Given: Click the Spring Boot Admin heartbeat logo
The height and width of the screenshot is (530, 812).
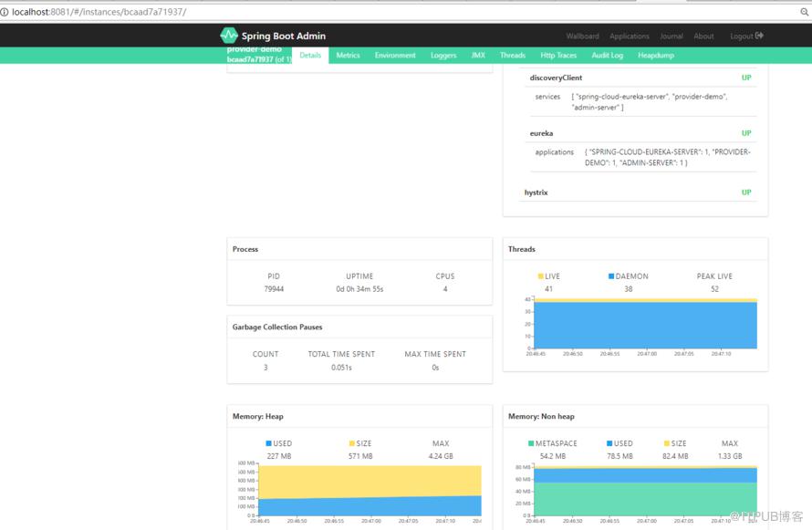Looking at the screenshot, I should (229, 36).
